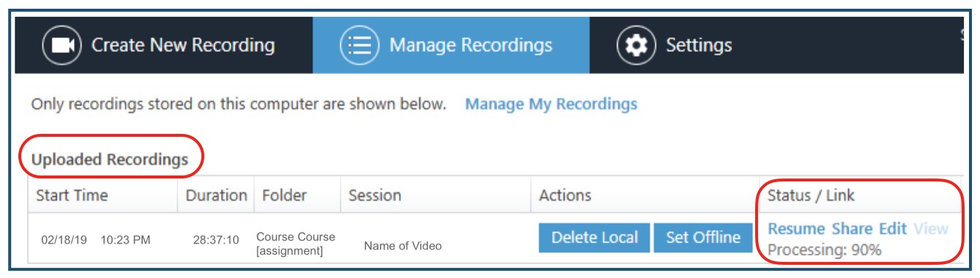Screen dimensions: 980x278
Task: Click the Edit link
Action: coord(893,229)
